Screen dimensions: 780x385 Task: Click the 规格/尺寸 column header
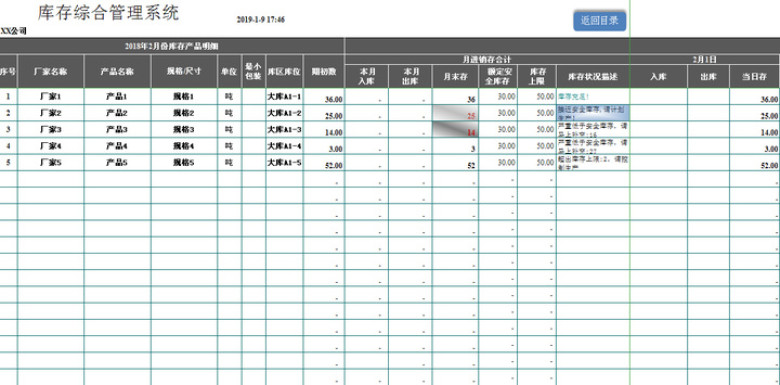(184, 71)
